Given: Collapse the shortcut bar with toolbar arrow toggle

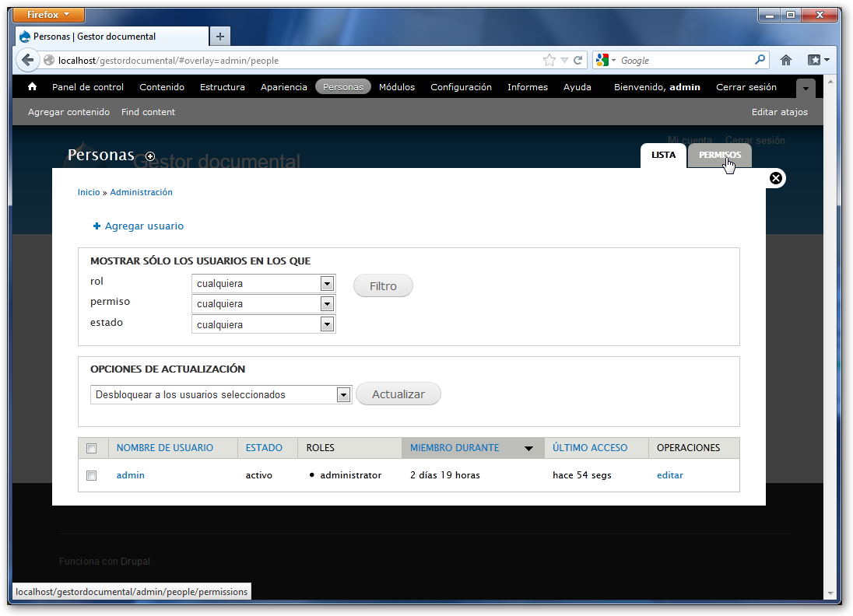Looking at the screenshot, I should tap(806, 88).
